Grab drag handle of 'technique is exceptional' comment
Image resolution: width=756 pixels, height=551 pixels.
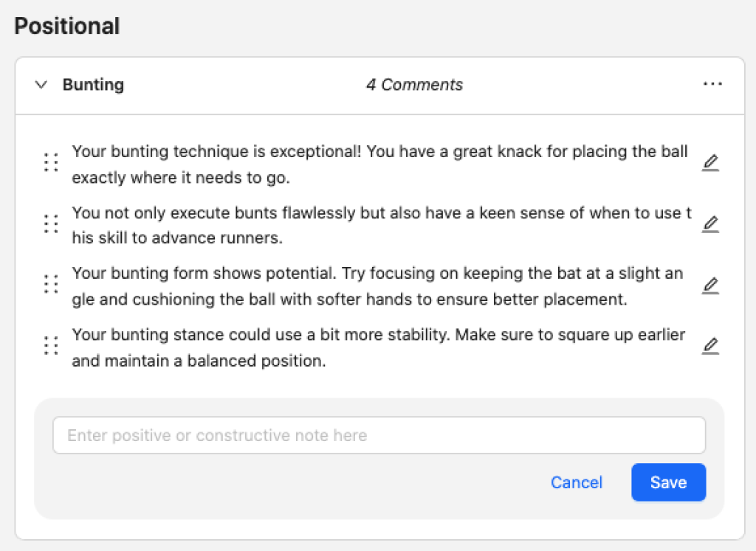pyautogui.click(x=51, y=162)
